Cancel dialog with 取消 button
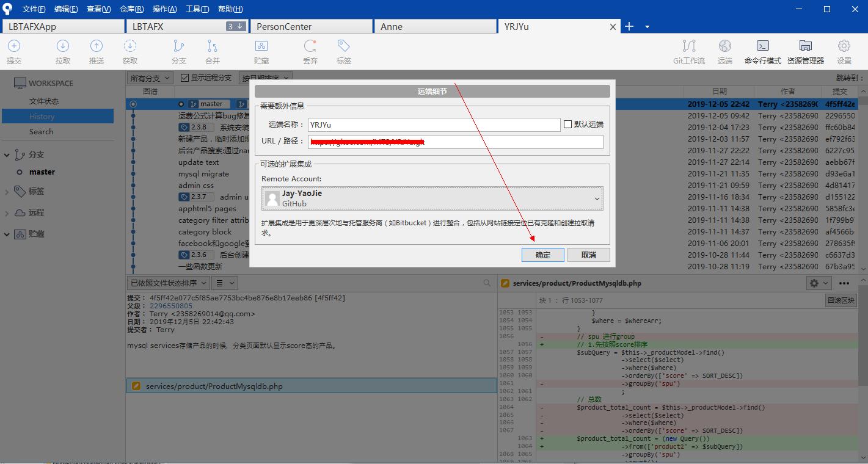Screen dimensions: 868x464 589,255
